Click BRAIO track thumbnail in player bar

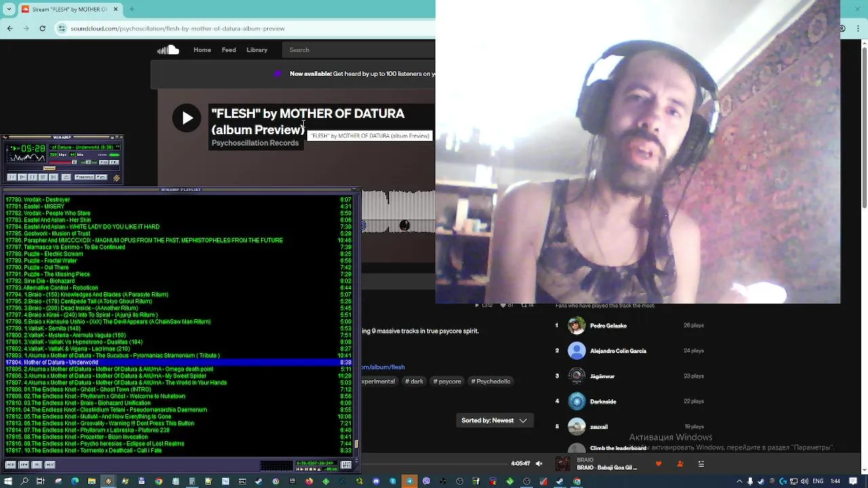(x=563, y=464)
